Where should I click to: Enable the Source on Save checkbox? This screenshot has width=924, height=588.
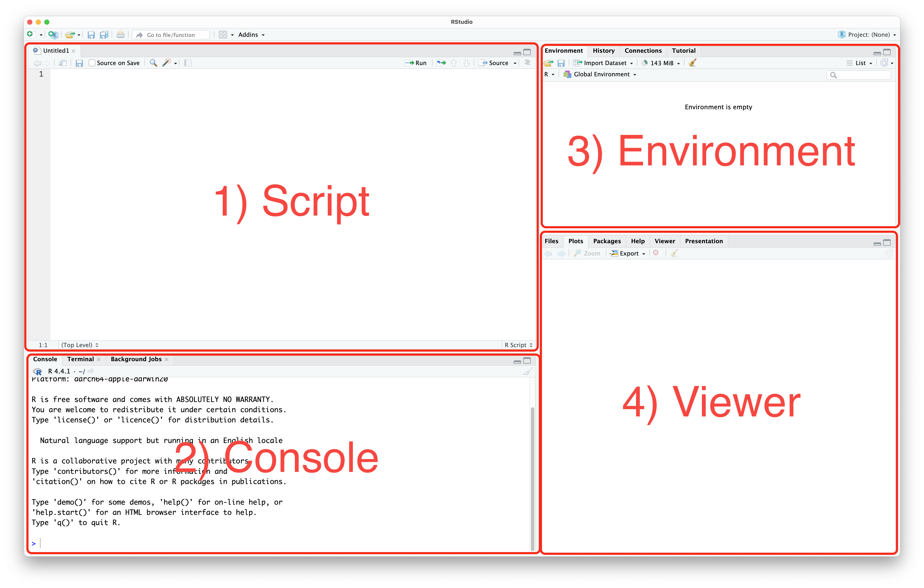coord(92,63)
